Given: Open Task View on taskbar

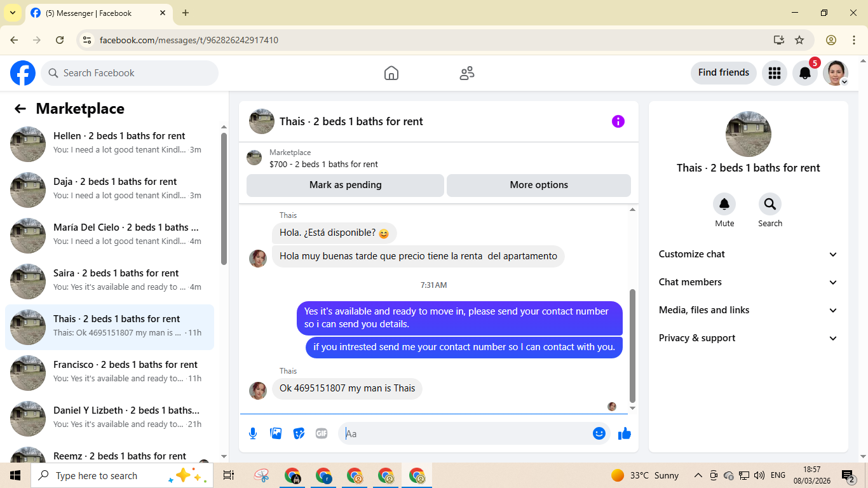Looking at the screenshot, I should pyautogui.click(x=229, y=475).
